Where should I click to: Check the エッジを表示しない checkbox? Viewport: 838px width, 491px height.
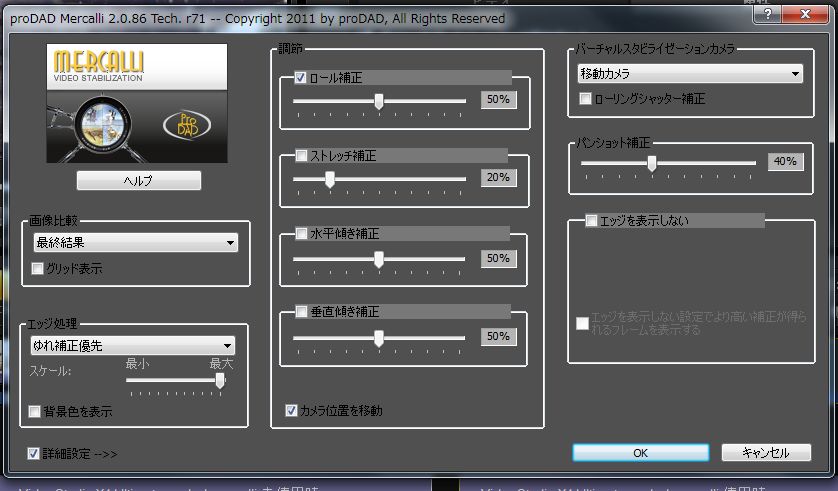pos(591,221)
